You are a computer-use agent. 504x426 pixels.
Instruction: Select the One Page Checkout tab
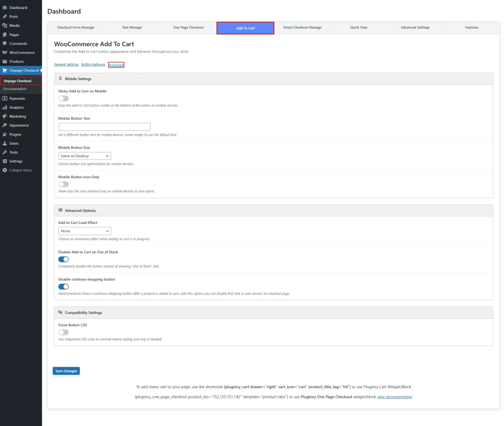coord(189,28)
